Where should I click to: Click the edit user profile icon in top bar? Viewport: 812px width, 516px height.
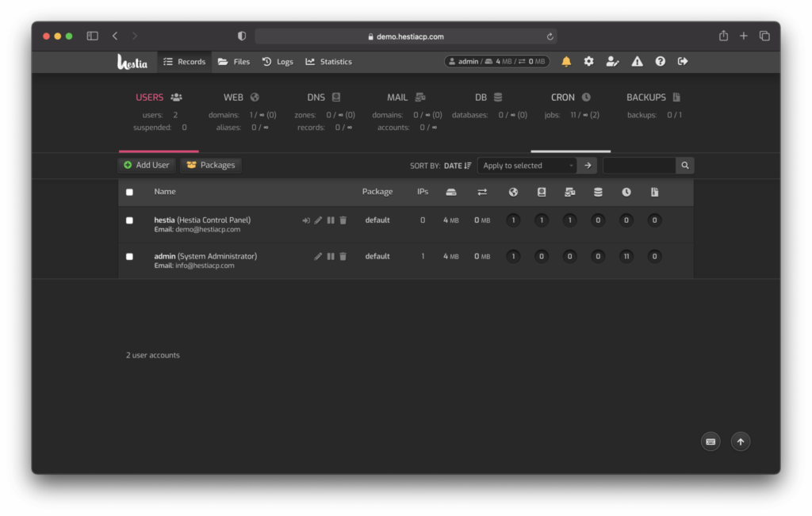click(612, 62)
